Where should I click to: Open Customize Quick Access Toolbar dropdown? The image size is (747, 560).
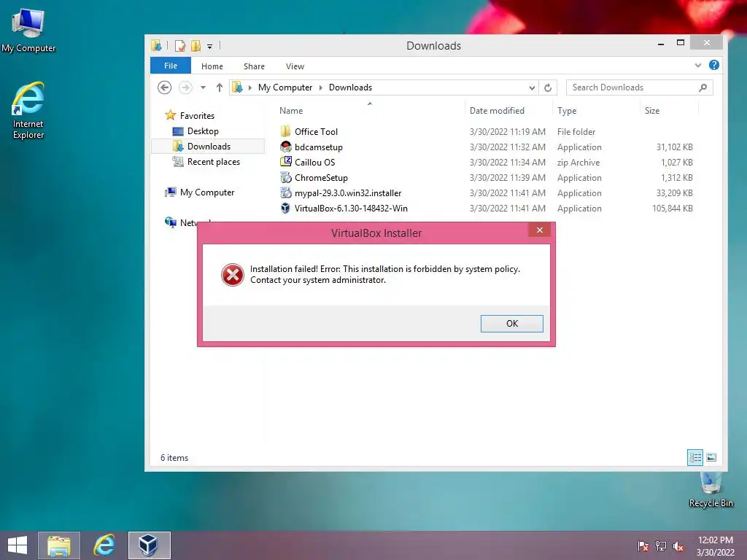point(209,46)
